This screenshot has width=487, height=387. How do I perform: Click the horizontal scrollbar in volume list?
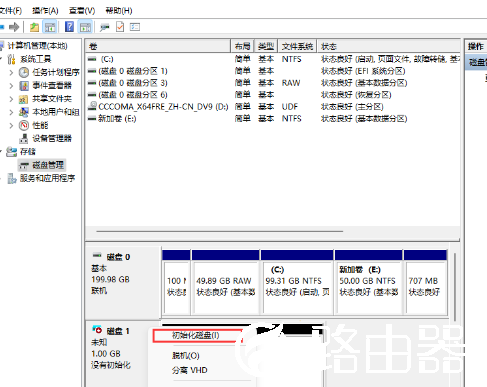220,231
